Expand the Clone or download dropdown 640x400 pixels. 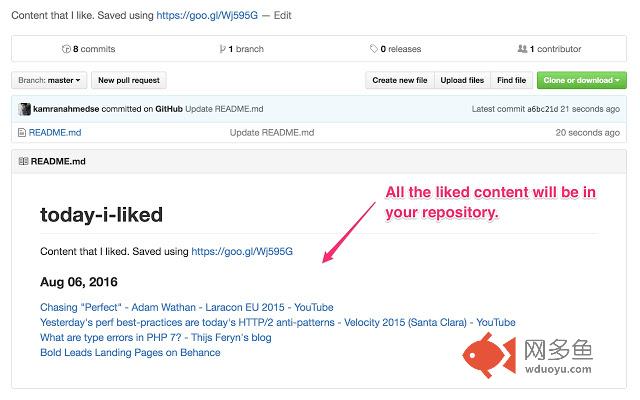[x=582, y=80]
